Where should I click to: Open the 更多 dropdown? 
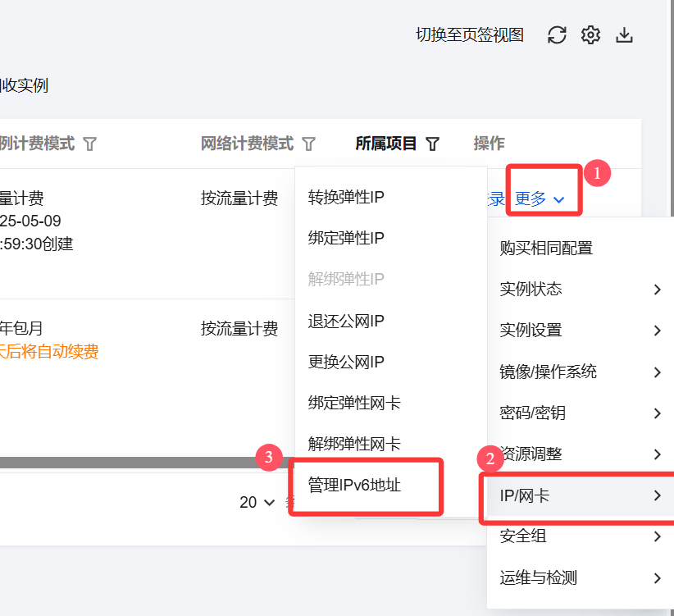tap(540, 199)
